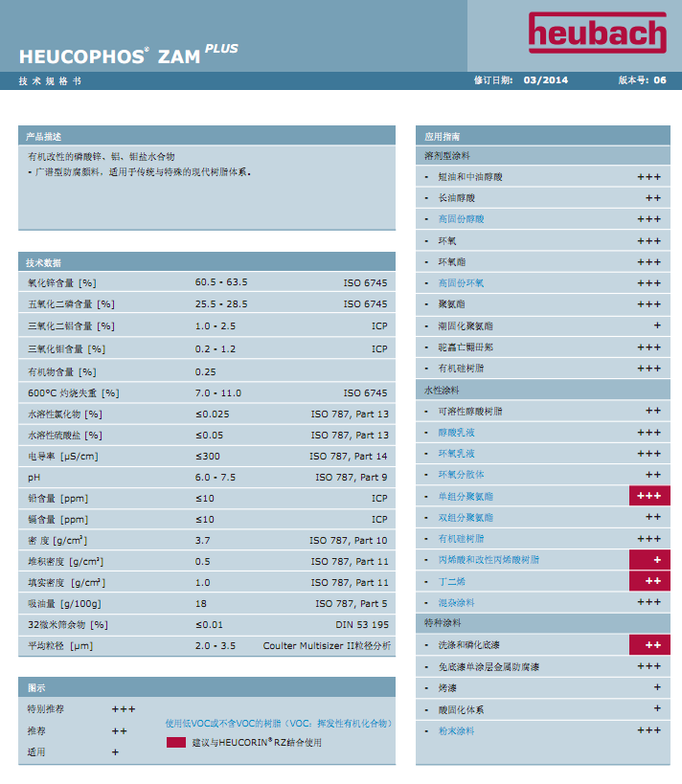Open the 高固份醇酸 blue entry

tap(462, 219)
